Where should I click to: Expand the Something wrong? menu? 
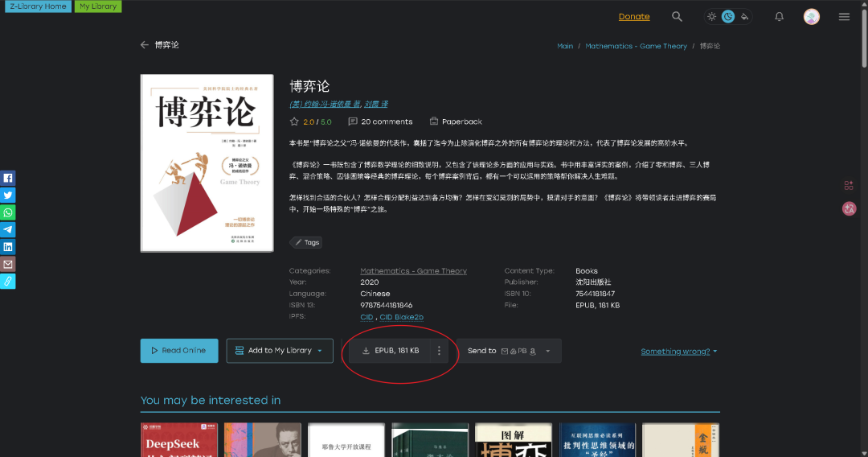point(679,352)
